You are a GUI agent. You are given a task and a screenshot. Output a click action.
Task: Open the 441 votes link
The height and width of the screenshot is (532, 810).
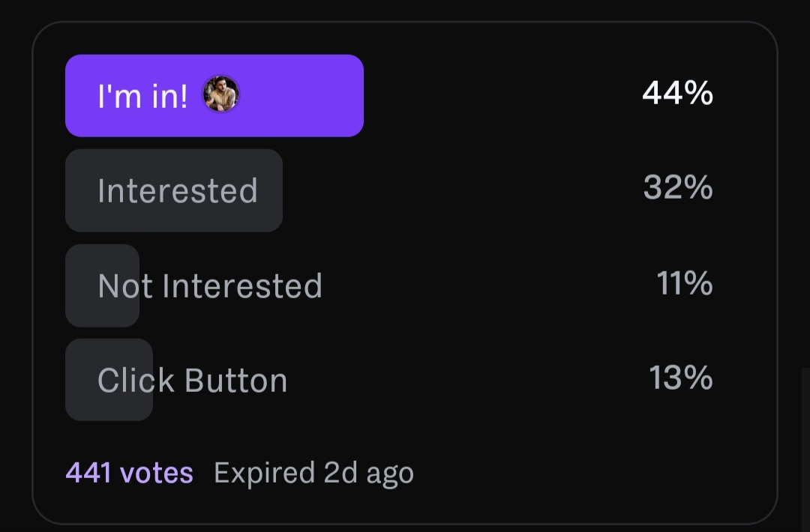129,473
